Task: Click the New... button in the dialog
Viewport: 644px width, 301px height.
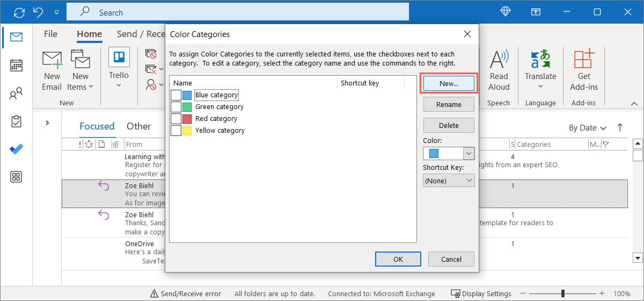Action: (x=449, y=83)
